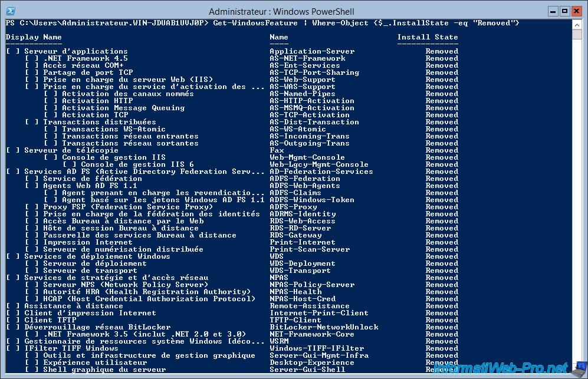The width and height of the screenshot is (588, 379).
Task: Click the Install State column header
Action: click(x=428, y=37)
